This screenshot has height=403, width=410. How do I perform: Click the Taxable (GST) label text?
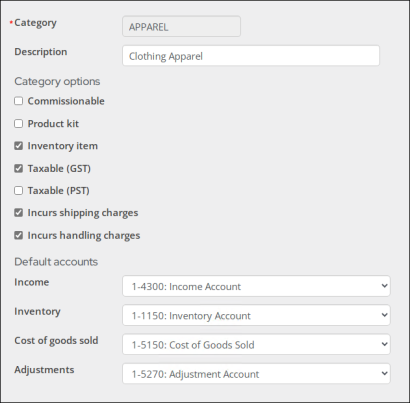(x=59, y=169)
